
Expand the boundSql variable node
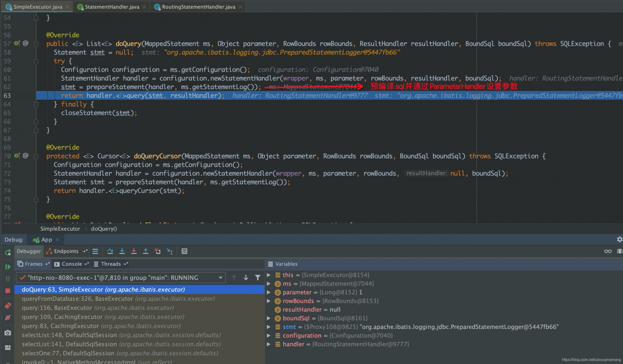pyautogui.click(x=269, y=318)
